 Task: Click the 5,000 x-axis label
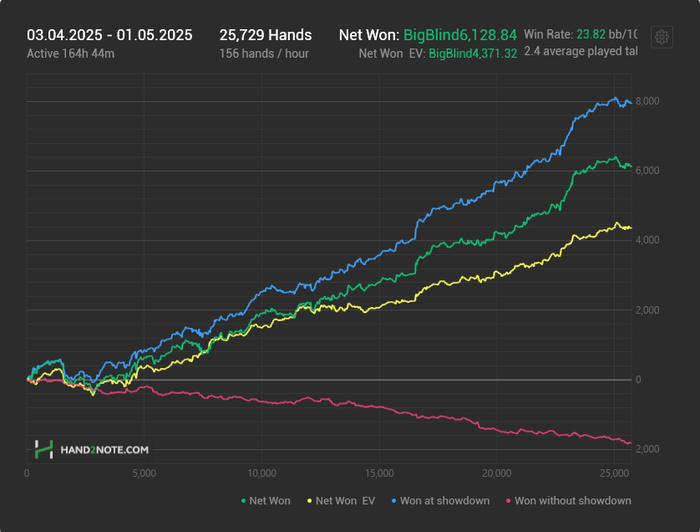point(144,473)
